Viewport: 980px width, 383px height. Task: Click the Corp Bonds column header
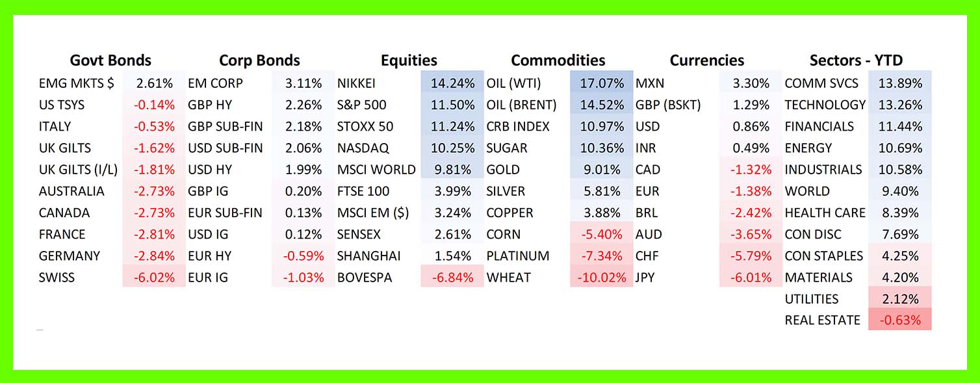pos(259,60)
